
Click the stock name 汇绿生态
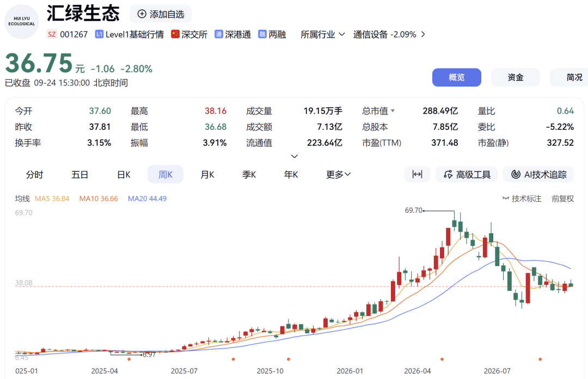83,14
